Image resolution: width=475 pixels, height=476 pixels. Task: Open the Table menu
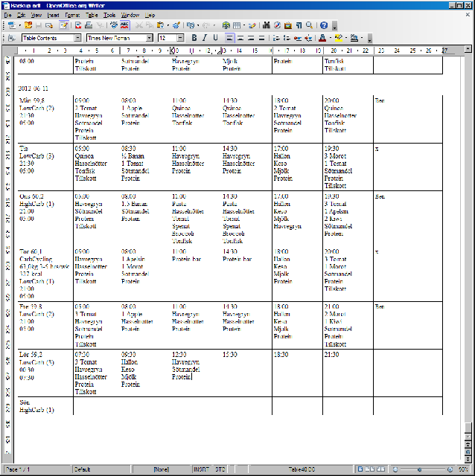(91, 15)
